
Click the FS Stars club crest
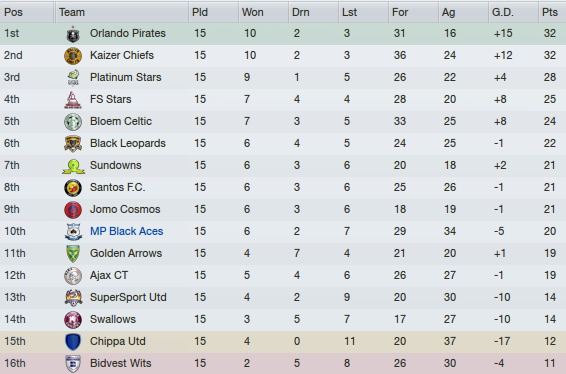73,100
